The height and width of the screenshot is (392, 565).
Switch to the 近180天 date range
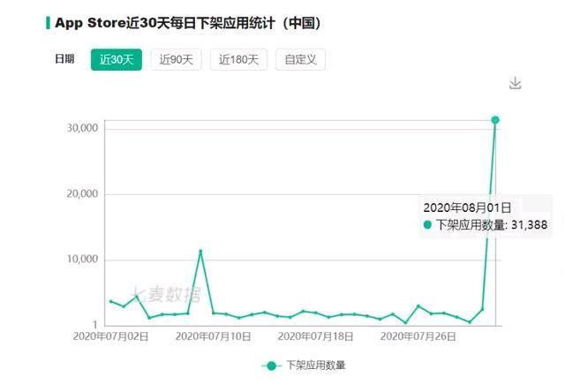point(239,59)
